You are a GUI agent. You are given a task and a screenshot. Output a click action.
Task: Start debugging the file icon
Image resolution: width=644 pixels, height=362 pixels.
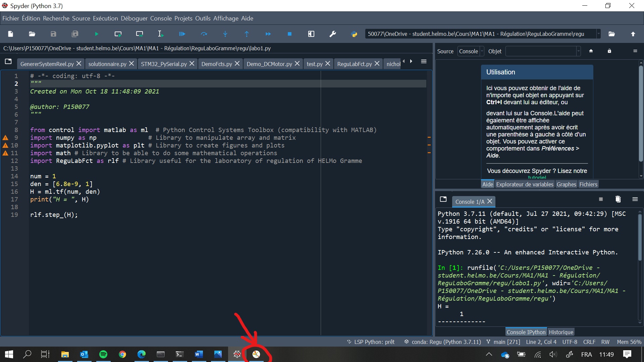pos(182,34)
